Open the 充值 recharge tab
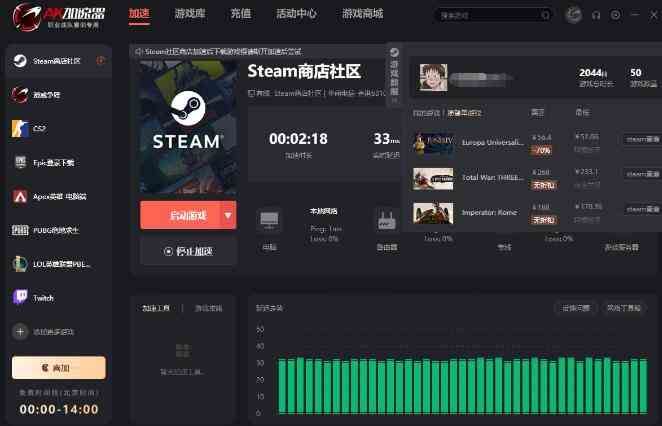 [241, 14]
